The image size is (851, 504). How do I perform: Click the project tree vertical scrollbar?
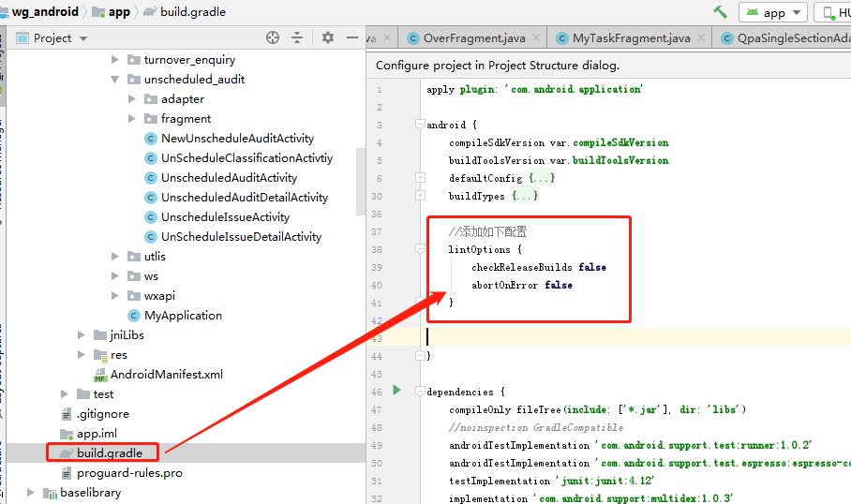click(x=361, y=181)
